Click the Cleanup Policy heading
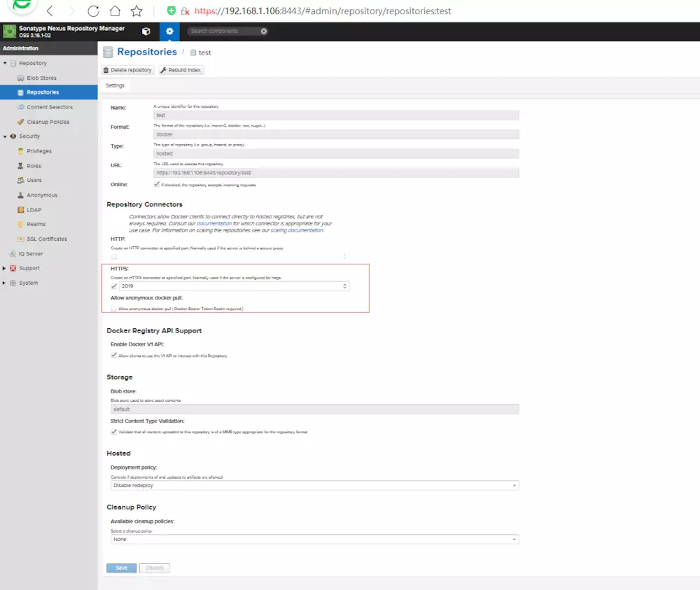 (132, 507)
